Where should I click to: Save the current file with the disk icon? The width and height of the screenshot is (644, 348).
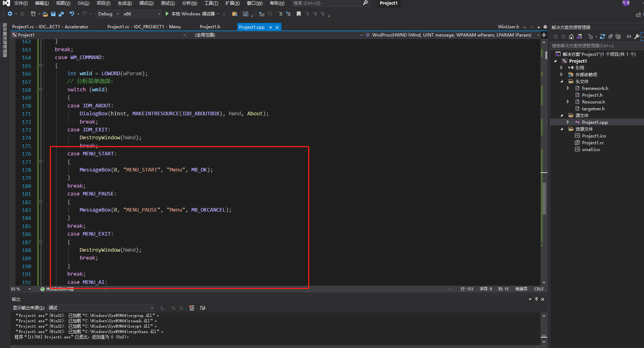pos(53,14)
